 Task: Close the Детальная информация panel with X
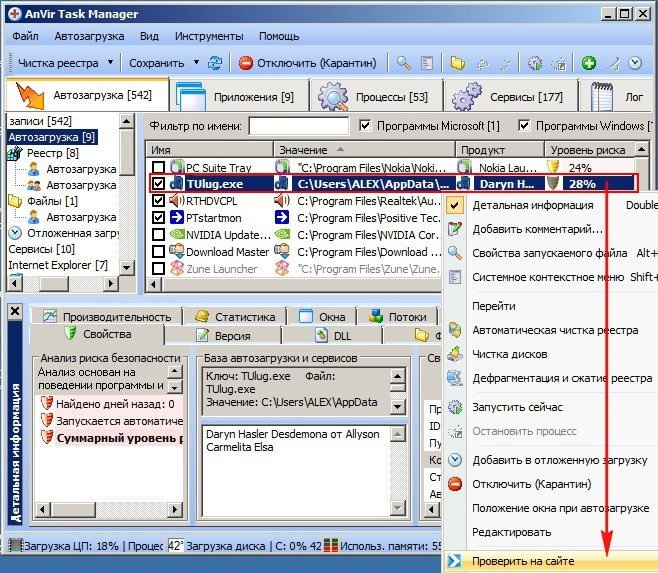[x=14, y=311]
